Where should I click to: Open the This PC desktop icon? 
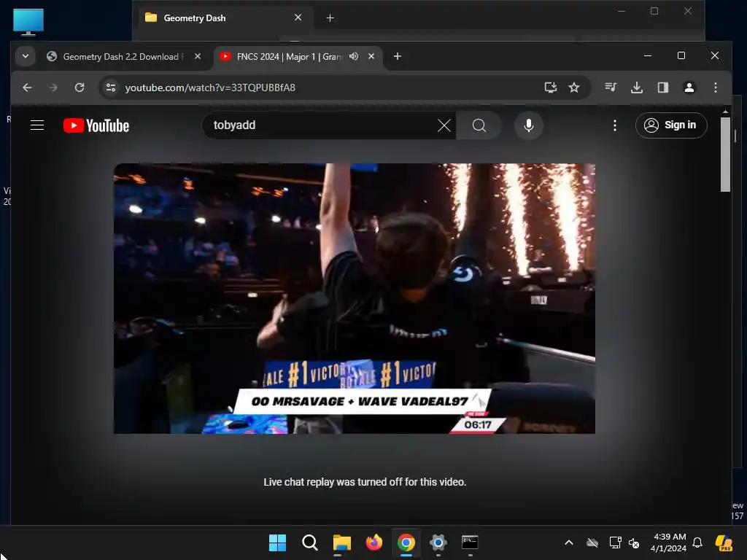tap(28, 22)
